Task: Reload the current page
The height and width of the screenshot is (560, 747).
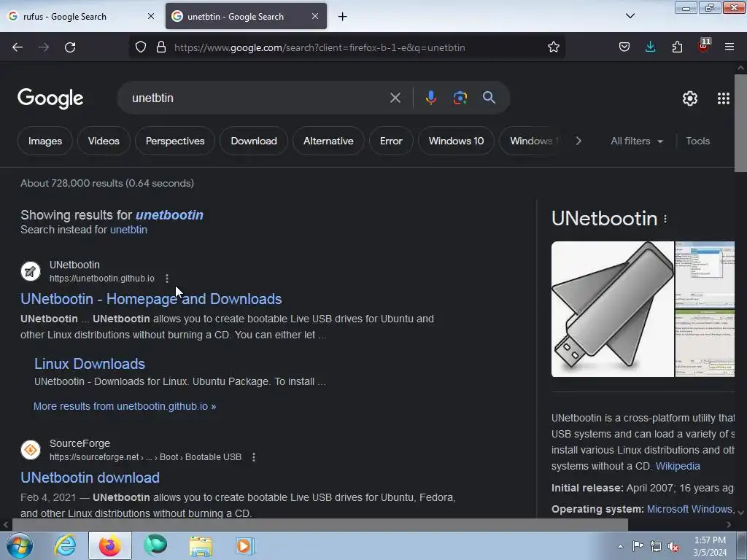Action: pyautogui.click(x=70, y=47)
